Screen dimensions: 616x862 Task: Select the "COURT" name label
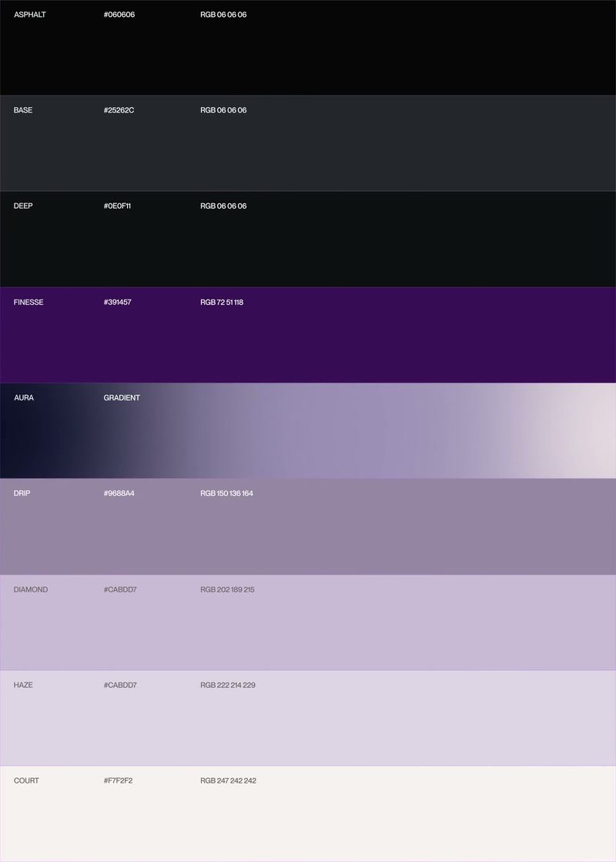(x=26, y=781)
